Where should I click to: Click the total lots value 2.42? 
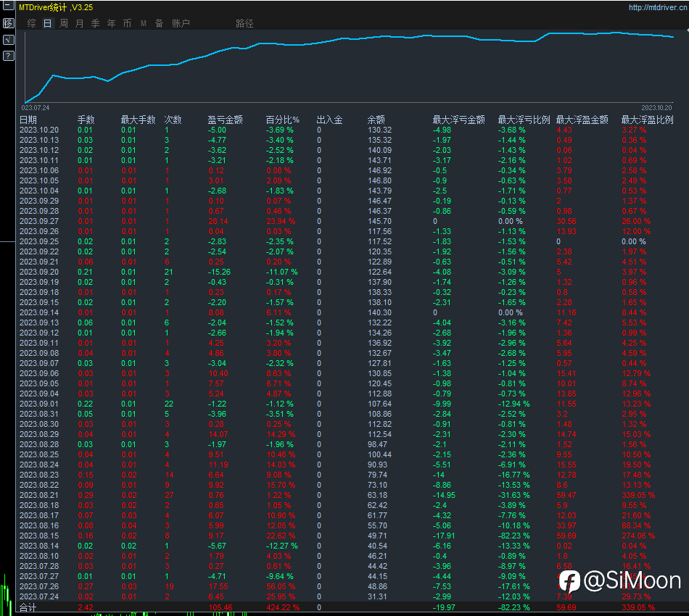(x=86, y=607)
